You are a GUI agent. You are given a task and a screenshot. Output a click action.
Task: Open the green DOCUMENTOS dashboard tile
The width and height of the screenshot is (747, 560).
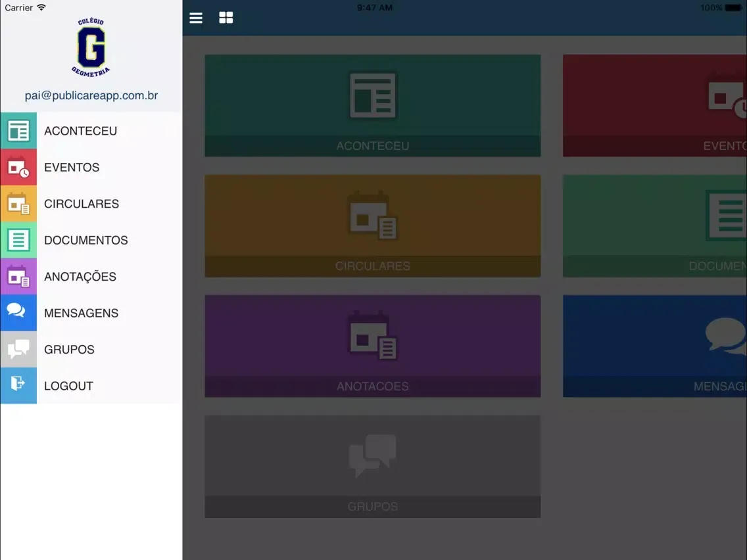654,226
